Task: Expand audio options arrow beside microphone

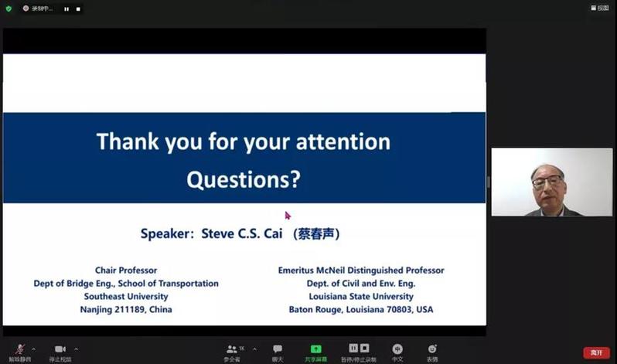Action: coord(34,349)
